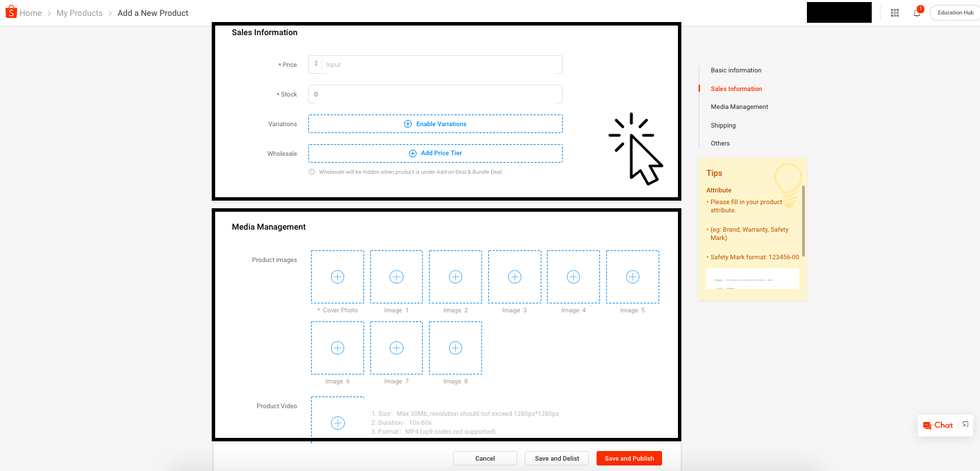The width and height of the screenshot is (980, 471).
Task: Cancel the new product form
Action: [485, 458]
